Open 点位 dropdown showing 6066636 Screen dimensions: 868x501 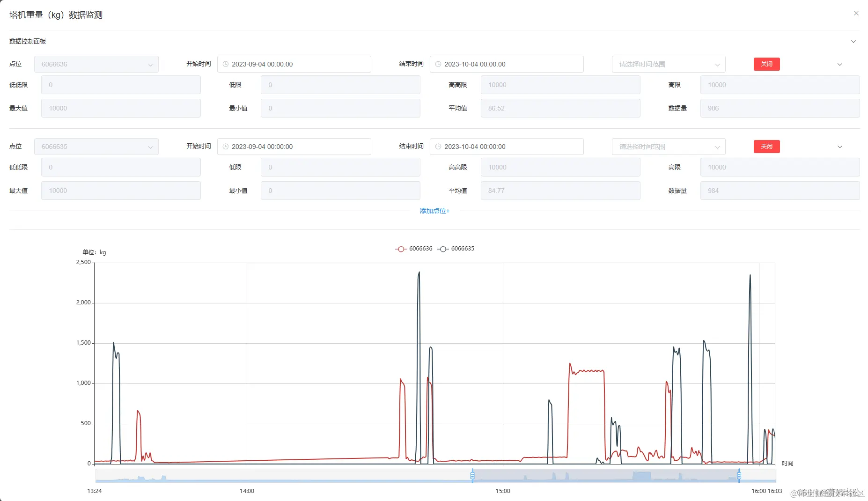pyautogui.click(x=96, y=64)
